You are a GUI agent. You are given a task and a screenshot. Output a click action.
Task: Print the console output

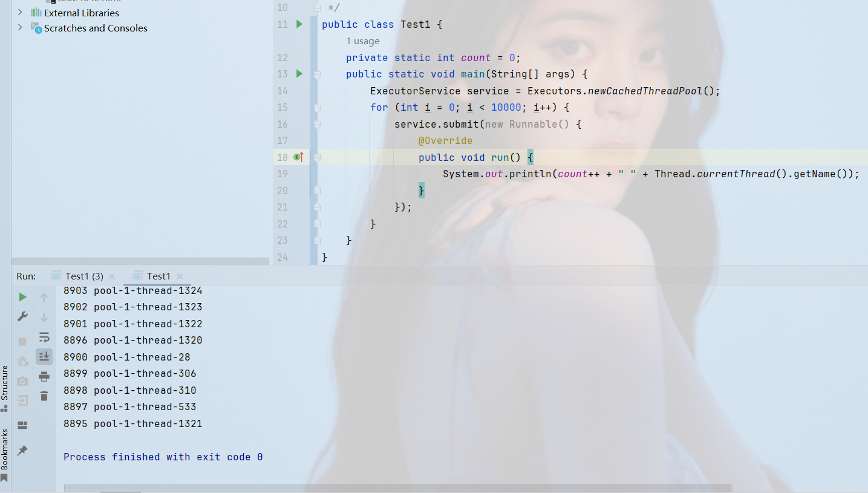(x=44, y=377)
